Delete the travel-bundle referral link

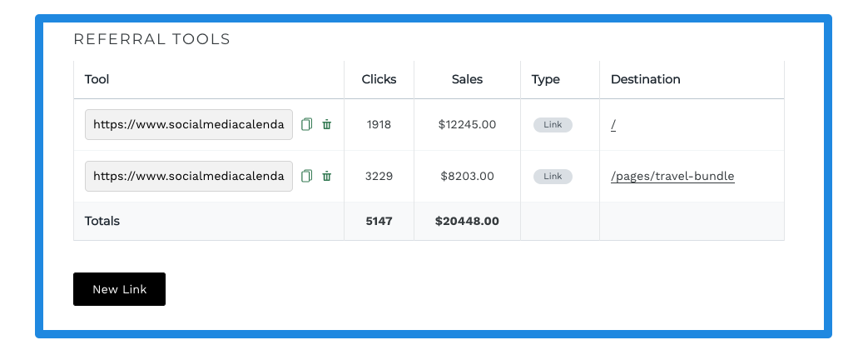(326, 176)
